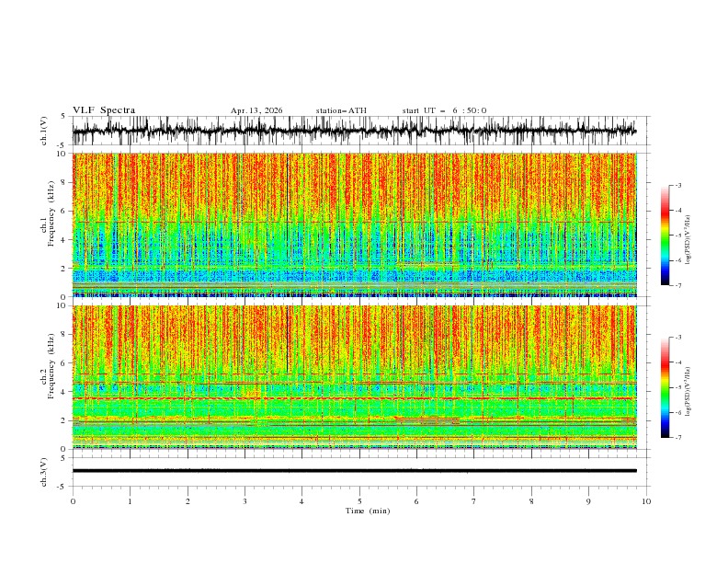Click the color scale bar beside ch.1
Viewport: 728px width, 563px height.
tap(665, 236)
